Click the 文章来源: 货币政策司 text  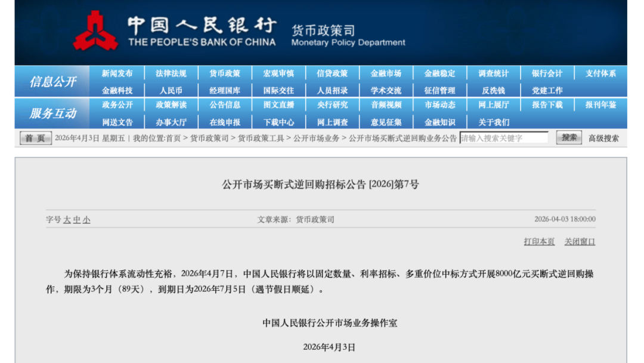point(296,220)
